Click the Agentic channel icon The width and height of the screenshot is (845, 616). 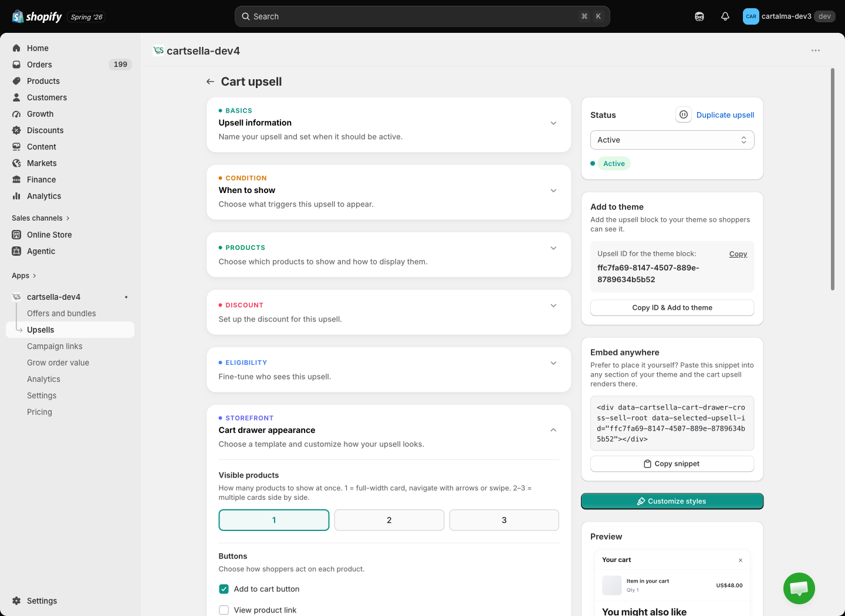pos(16,251)
